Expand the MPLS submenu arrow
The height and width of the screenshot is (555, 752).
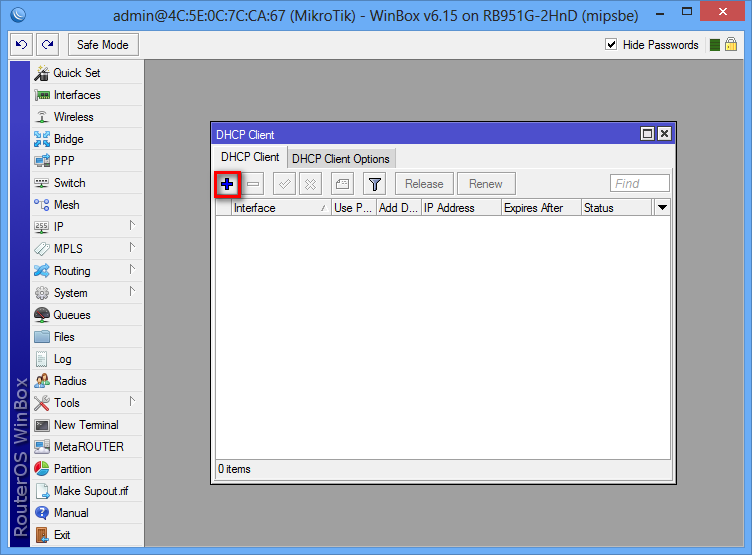point(132,248)
